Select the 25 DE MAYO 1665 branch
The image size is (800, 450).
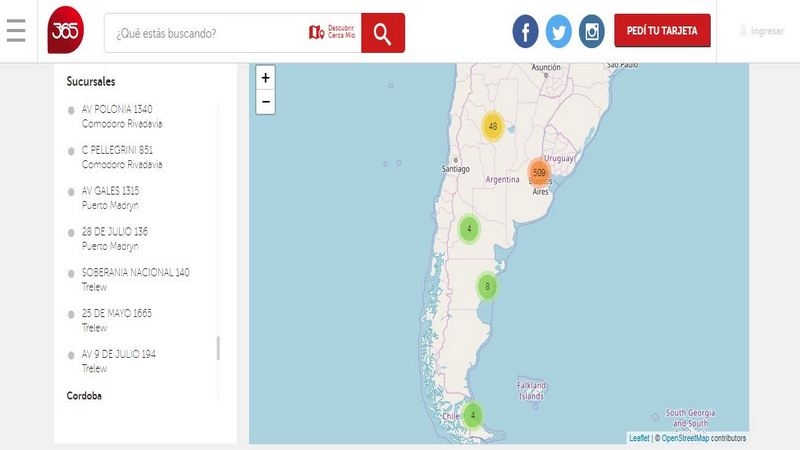[117, 313]
